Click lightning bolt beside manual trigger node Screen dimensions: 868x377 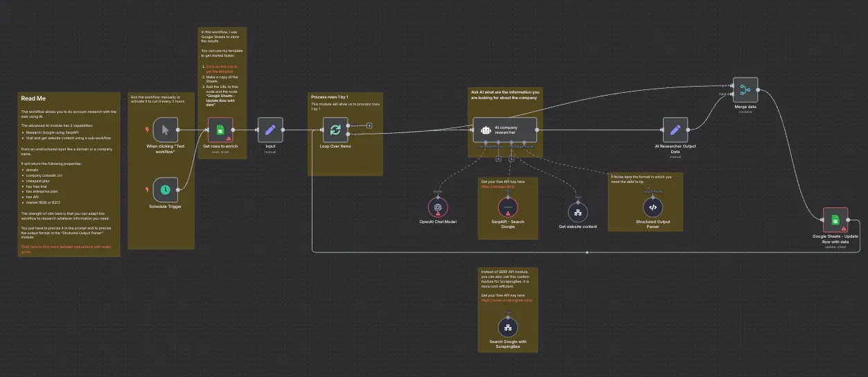click(146, 130)
